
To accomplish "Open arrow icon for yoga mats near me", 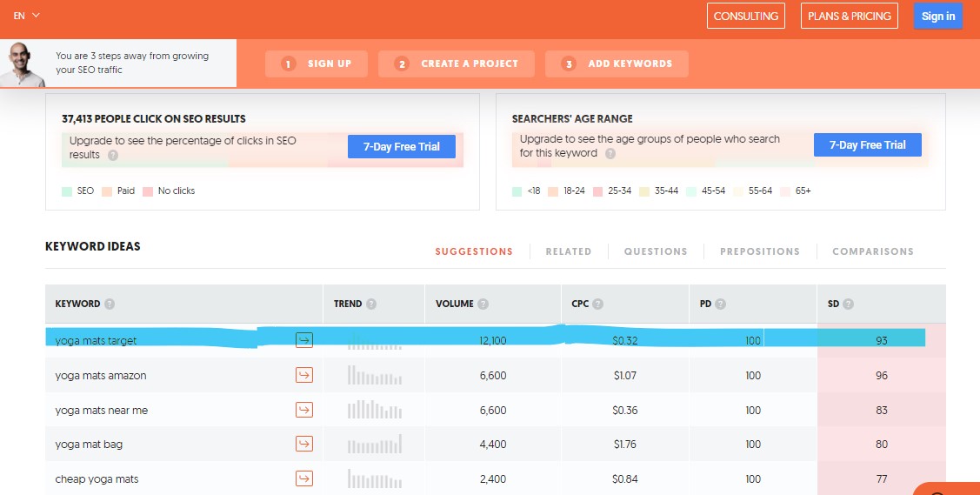I will click(303, 410).
